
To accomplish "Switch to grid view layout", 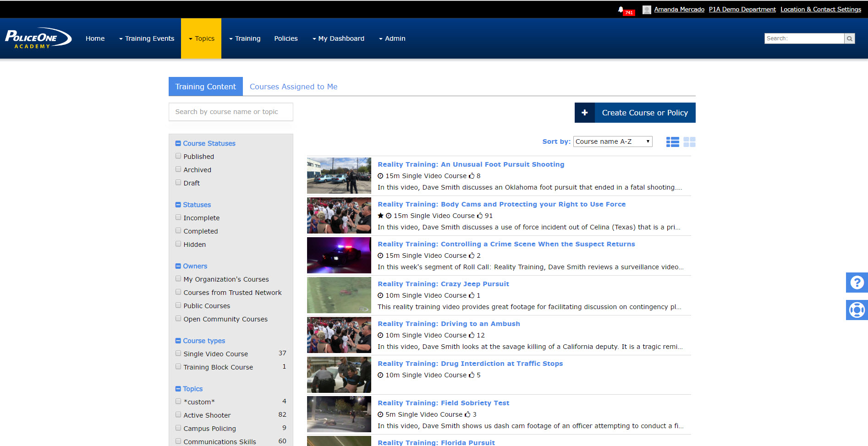I will tap(689, 142).
